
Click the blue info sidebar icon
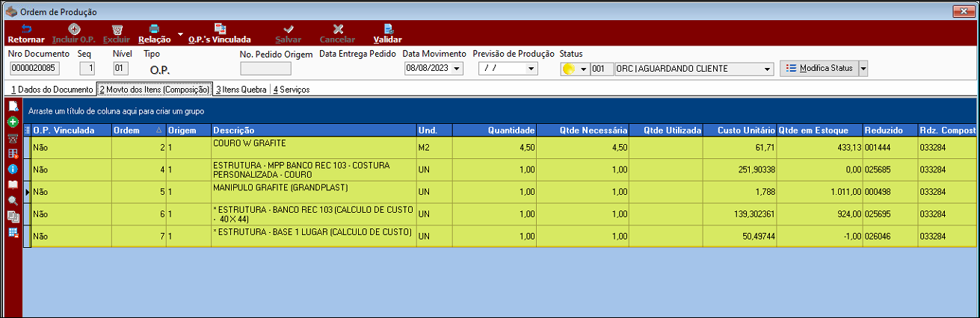point(13,169)
